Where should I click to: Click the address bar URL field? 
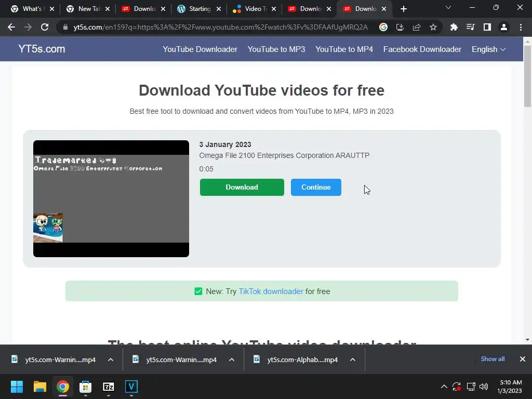pos(220,27)
